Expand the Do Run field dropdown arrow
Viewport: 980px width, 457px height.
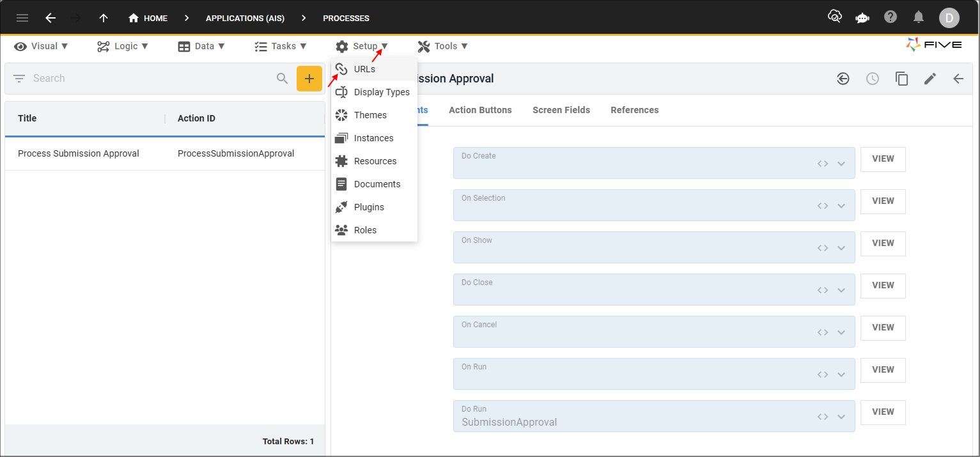(x=841, y=417)
